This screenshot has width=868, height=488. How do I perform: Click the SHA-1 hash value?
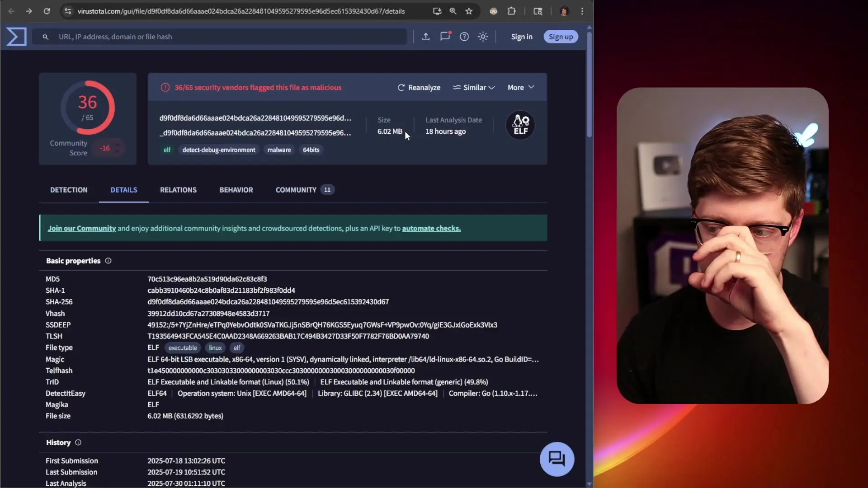[x=221, y=291]
